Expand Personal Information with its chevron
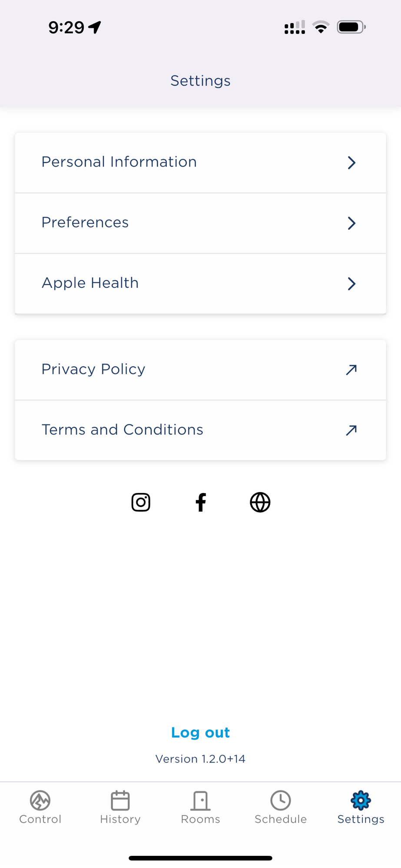401x868 pixels. (x=351, y=163)
